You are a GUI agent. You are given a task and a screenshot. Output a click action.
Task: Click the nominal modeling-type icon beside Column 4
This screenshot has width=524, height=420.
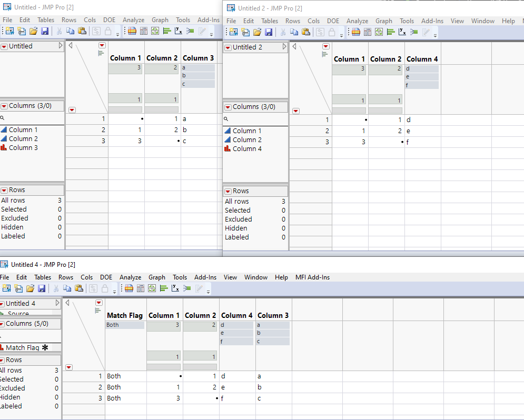tap(227, 148)
